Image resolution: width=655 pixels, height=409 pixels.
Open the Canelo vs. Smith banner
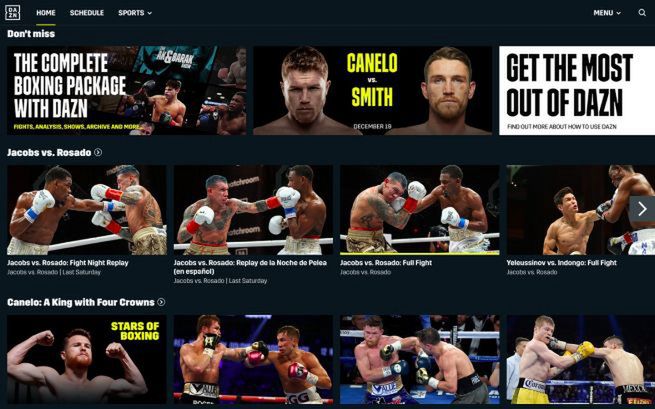click(x=373, y=90)
